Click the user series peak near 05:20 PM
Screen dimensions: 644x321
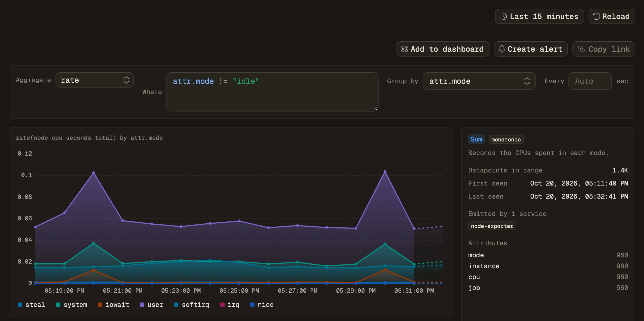94,173
